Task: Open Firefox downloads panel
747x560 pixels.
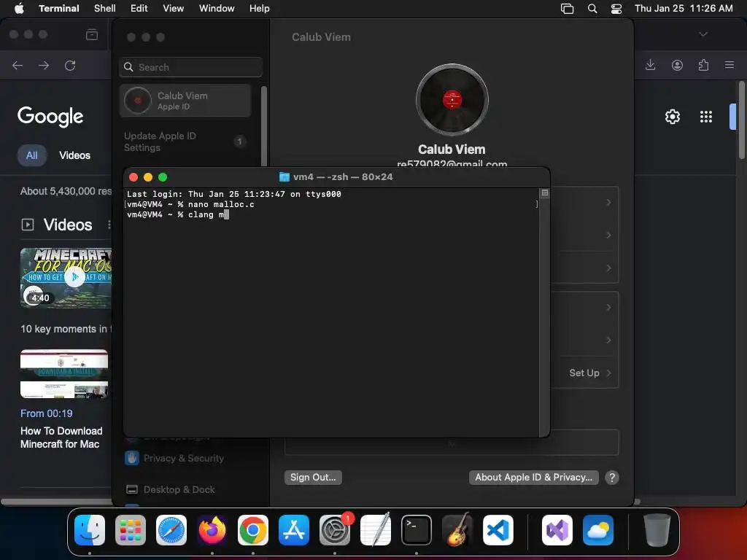Action: tap(650, 65)
